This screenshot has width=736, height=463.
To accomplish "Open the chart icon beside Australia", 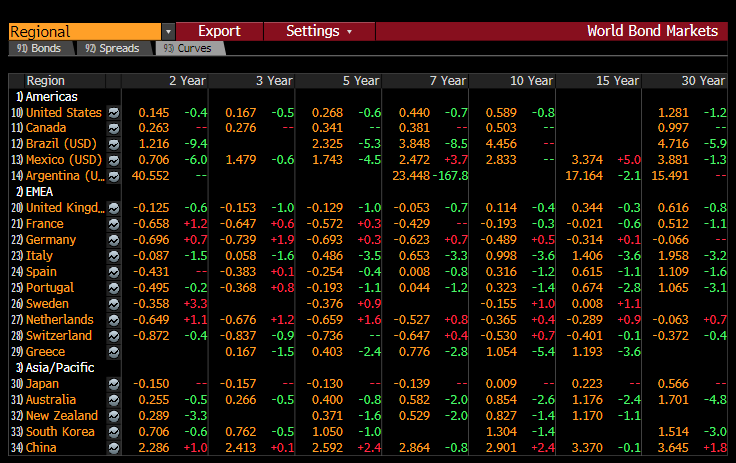I will coord(114,400).
